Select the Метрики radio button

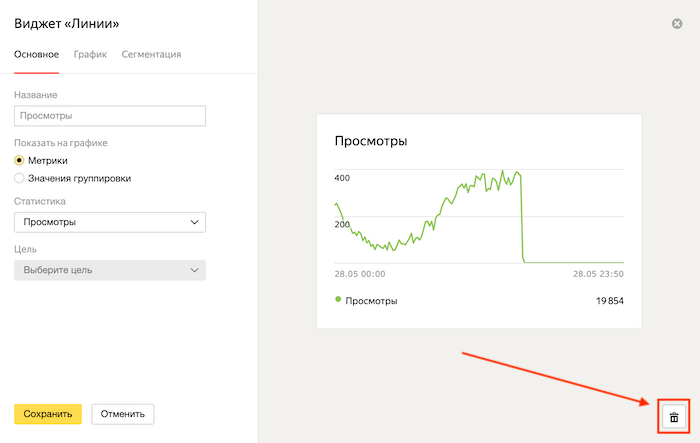(x=19, y=160)
